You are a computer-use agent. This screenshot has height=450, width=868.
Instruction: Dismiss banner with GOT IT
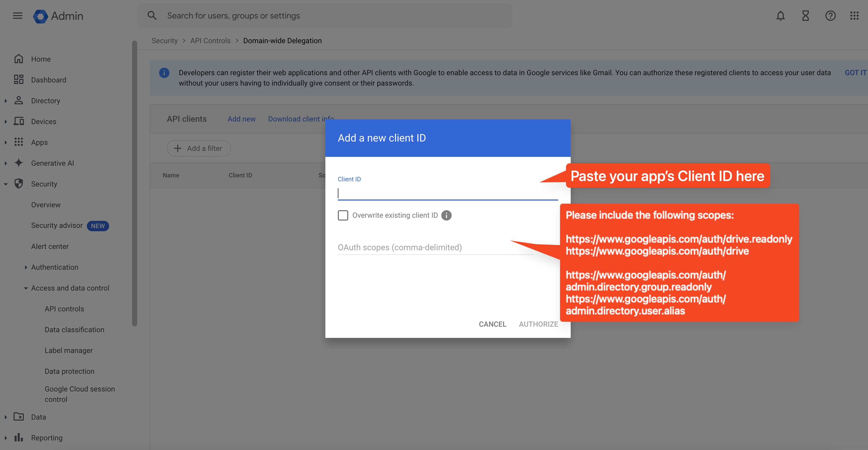pyautogui.click(x=856, y=73)
